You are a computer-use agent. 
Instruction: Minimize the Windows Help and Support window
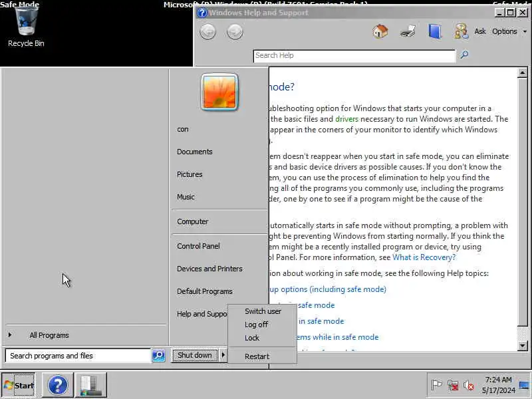[x=499, y=13]
